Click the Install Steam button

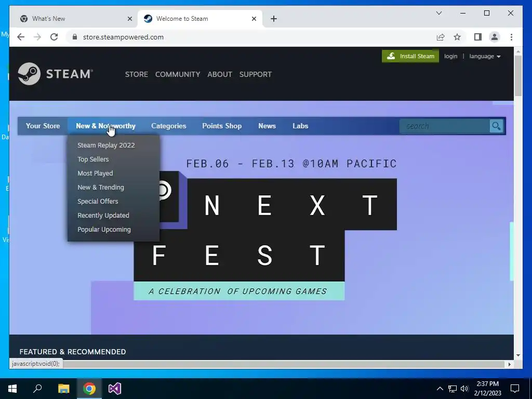(x=410, y=56)
